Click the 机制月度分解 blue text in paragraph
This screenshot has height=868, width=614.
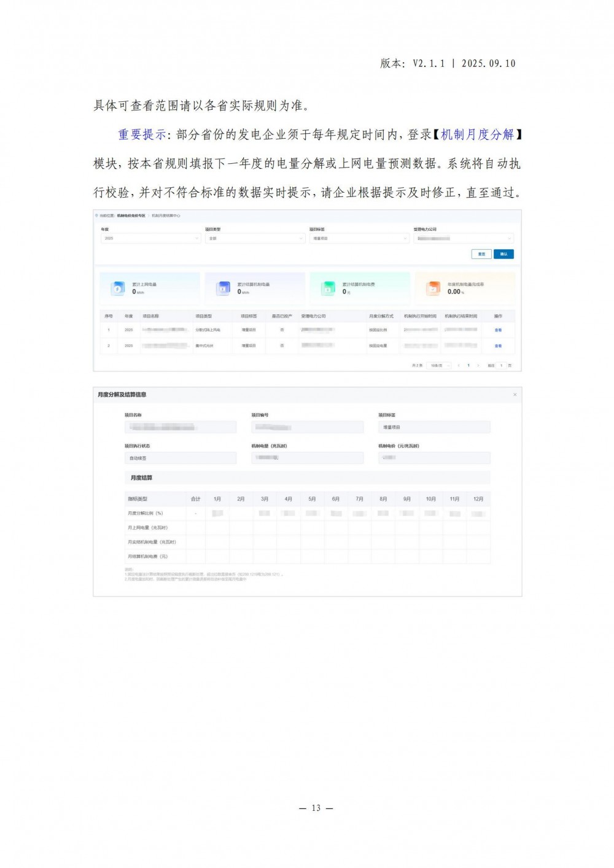pyautogui.click(x=478, y=134)
